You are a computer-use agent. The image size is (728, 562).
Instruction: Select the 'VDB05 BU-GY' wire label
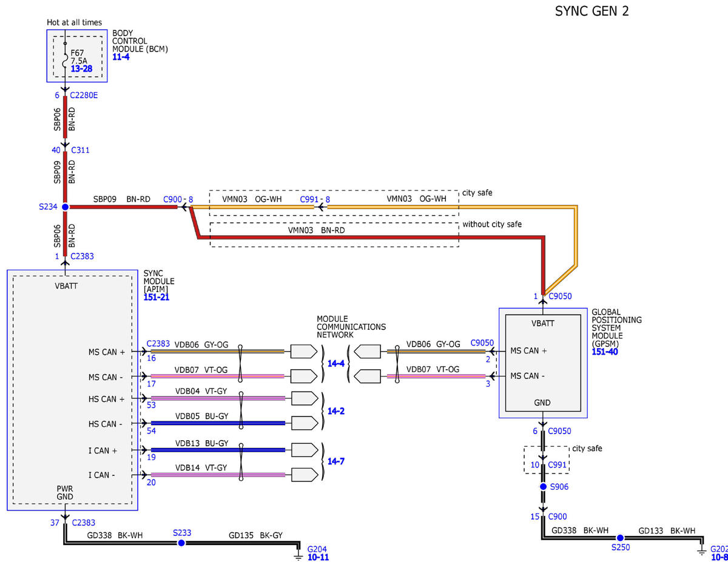(201, 416)
